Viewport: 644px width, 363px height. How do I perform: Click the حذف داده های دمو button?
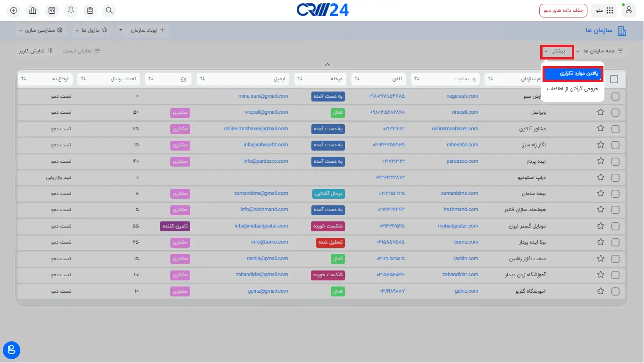click(x=563, y=10)
